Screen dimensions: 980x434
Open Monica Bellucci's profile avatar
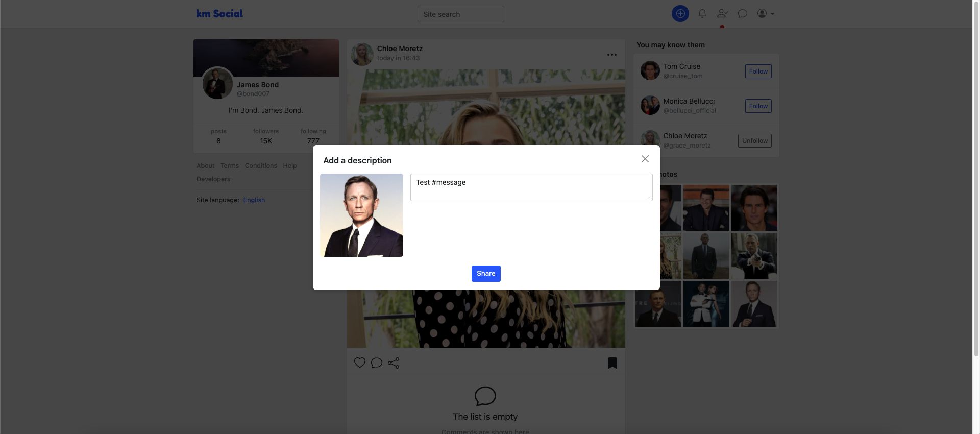click(x=650, y=105)
